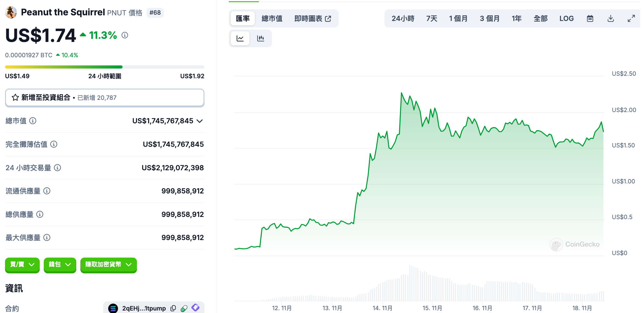Open the 即時圖表 tab
Screen dimensions: 644x313
click(x=312, y=18)
